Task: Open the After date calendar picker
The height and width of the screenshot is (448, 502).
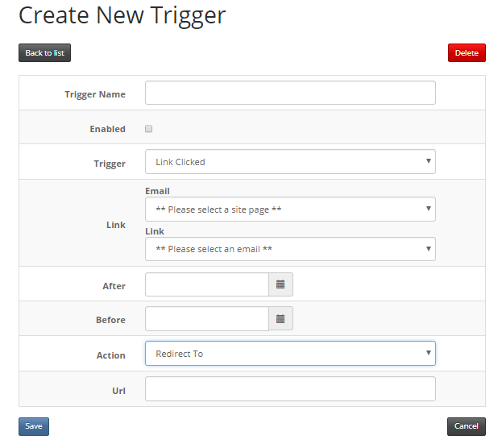Action: coord(280,284)
